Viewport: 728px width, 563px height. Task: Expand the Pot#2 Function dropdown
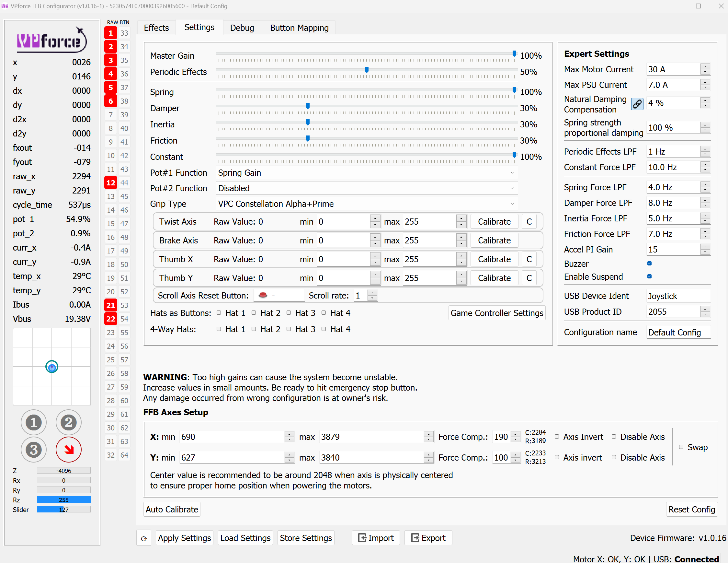(366, 188)
